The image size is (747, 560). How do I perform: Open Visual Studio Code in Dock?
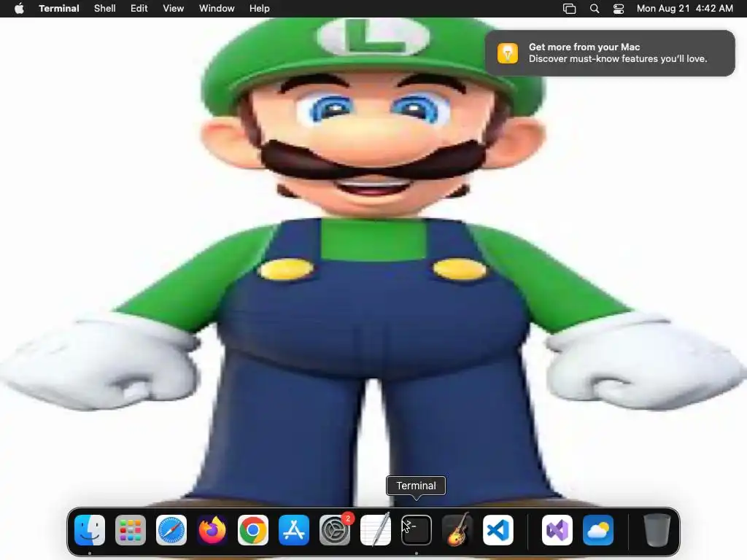[x=498, y=530]
